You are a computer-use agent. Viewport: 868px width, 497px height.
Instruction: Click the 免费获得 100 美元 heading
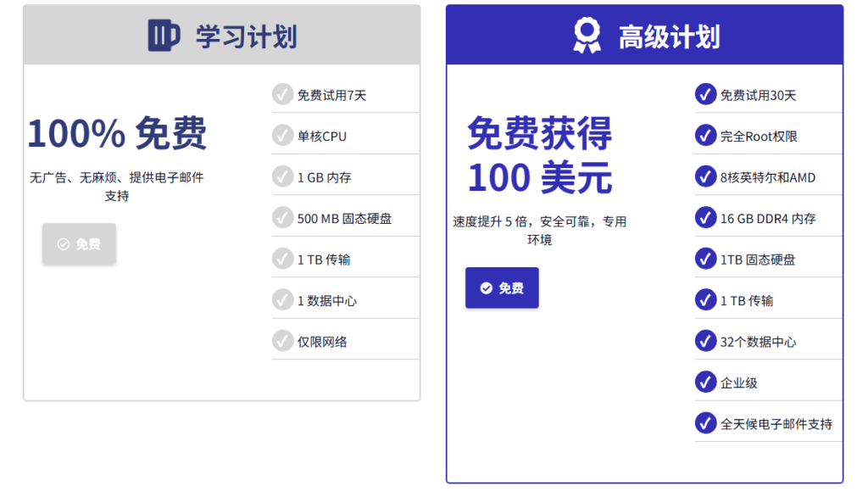pyautogui.click(x=539, y=155)
